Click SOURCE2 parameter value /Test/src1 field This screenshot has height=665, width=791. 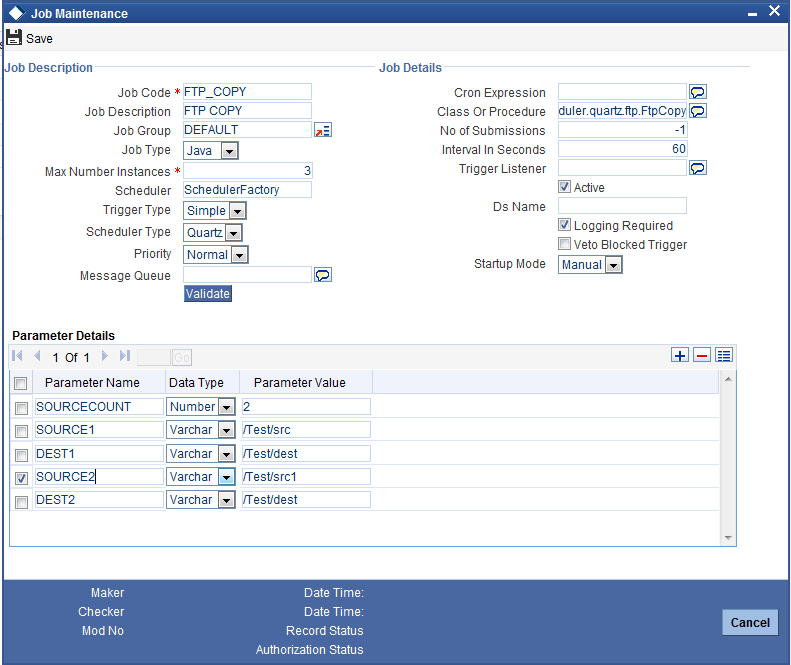pos(306,477)
